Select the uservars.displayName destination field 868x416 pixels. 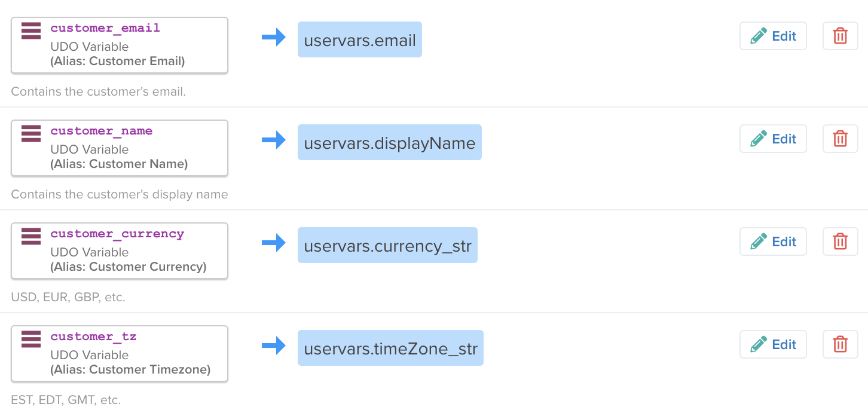390,142
